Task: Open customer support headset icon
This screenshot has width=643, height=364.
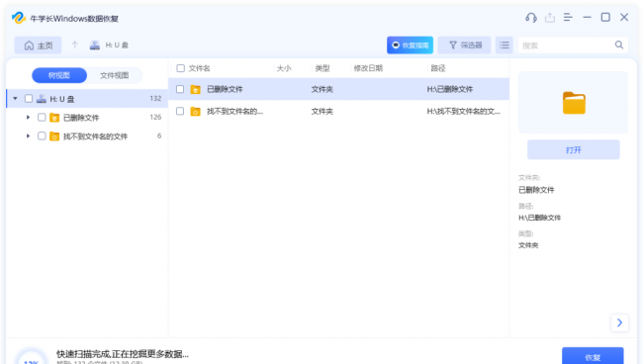Action: tap(531, 18)
